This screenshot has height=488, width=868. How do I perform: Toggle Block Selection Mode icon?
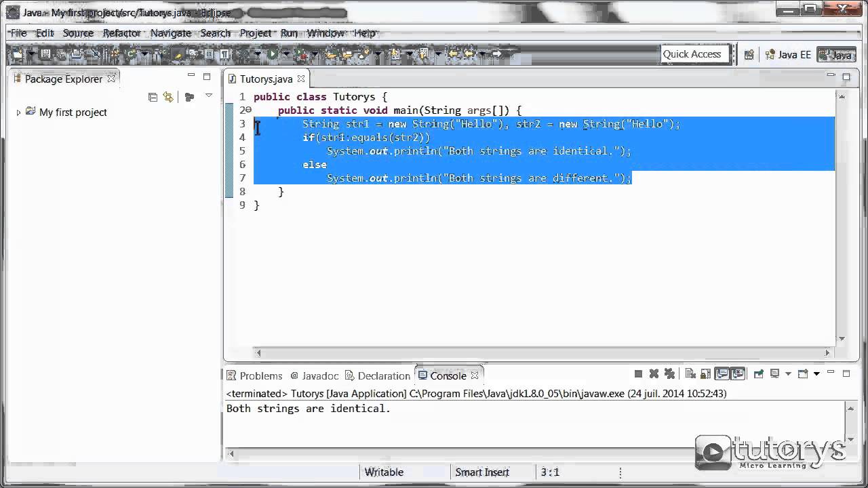click(209, 54)
